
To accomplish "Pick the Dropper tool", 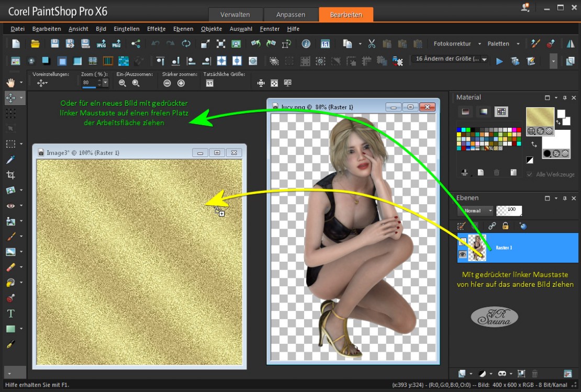I will coord(11,159).
